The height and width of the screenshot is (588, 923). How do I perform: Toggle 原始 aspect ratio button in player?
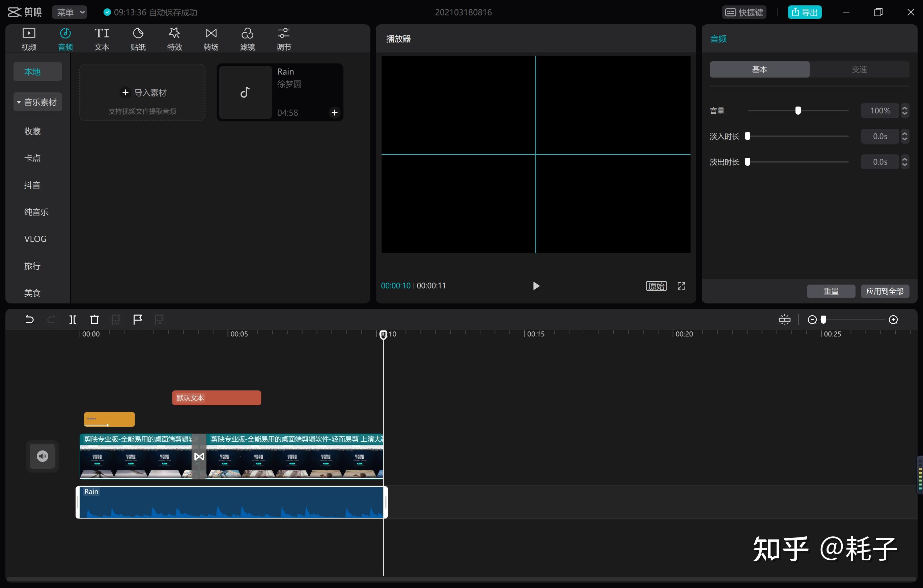656,286
